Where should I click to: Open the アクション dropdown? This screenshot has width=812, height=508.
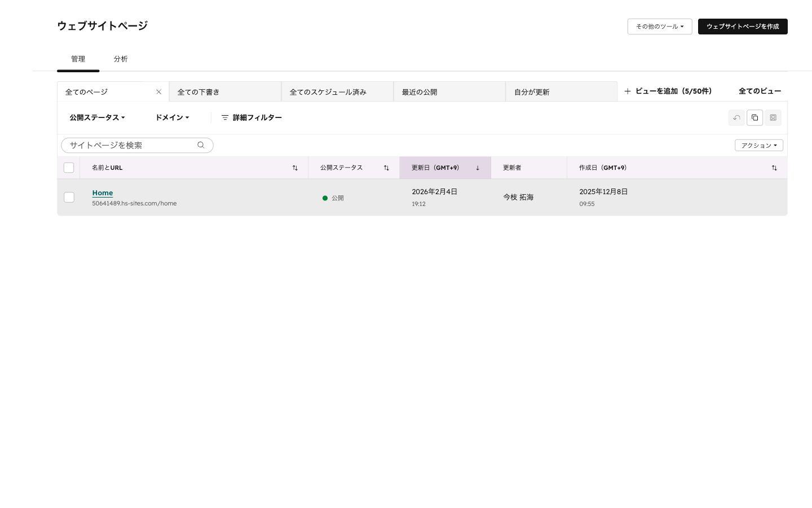click(758, 145)
